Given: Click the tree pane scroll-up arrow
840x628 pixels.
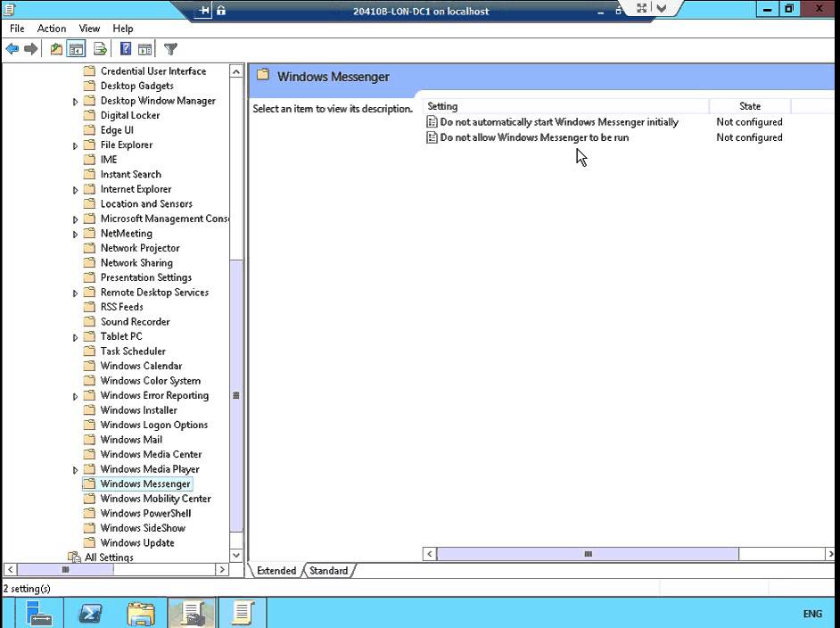Looking at the screenshot, I should point(236,71).
